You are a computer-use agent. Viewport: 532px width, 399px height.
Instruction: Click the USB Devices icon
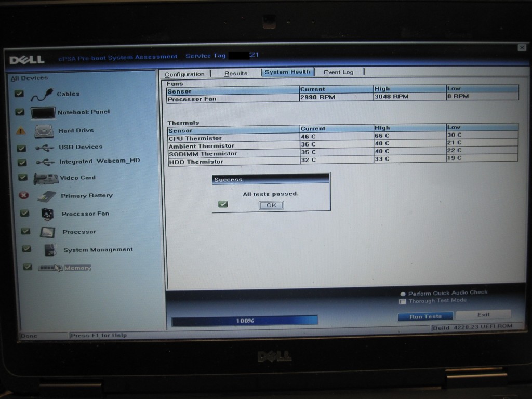(x=45, y=148)
